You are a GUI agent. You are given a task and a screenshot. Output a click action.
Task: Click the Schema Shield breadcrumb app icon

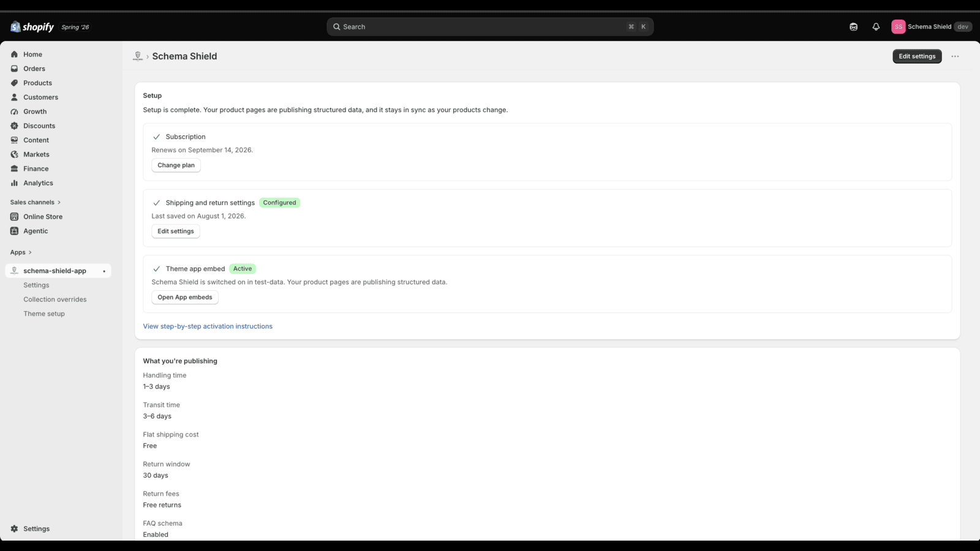[138, 56]
